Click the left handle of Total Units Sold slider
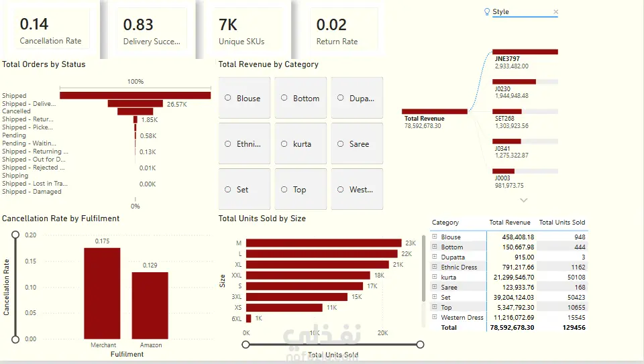Viewport: 644px width, 364px height. (246, 345)
